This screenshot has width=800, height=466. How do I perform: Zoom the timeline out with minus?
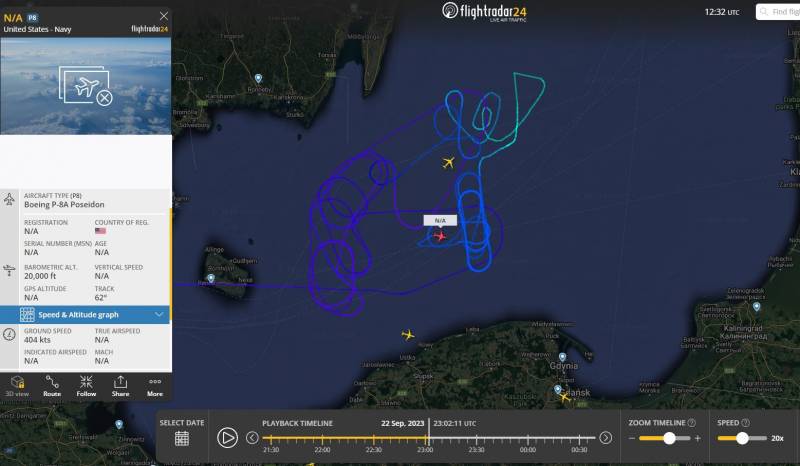pos(632,438)
